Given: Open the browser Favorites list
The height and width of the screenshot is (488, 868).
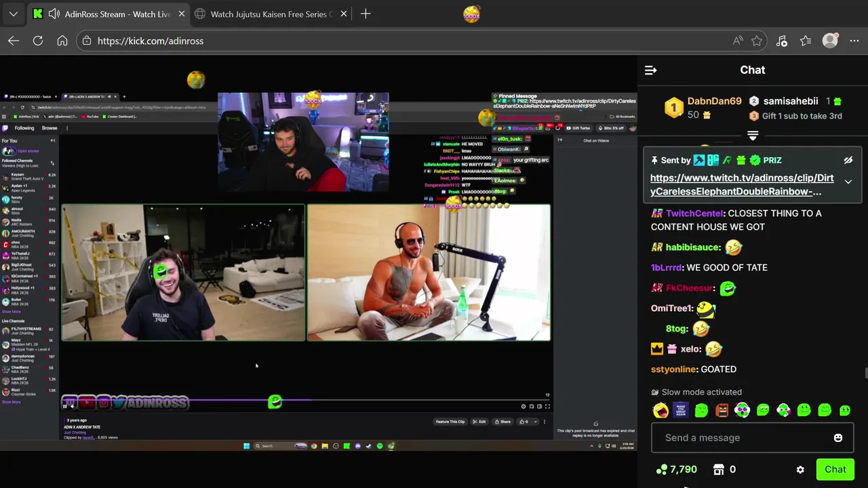Looking at the screenshot, I should click(x=806, y=41).
